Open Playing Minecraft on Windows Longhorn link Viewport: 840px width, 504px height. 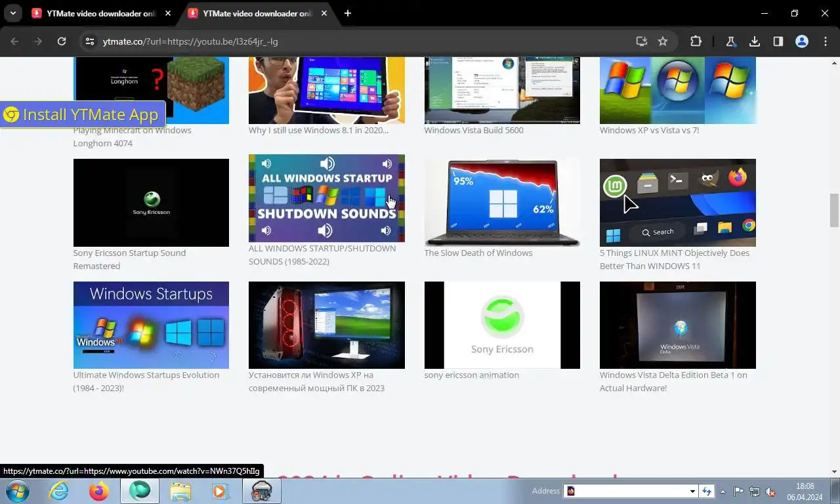coord(132,136)
